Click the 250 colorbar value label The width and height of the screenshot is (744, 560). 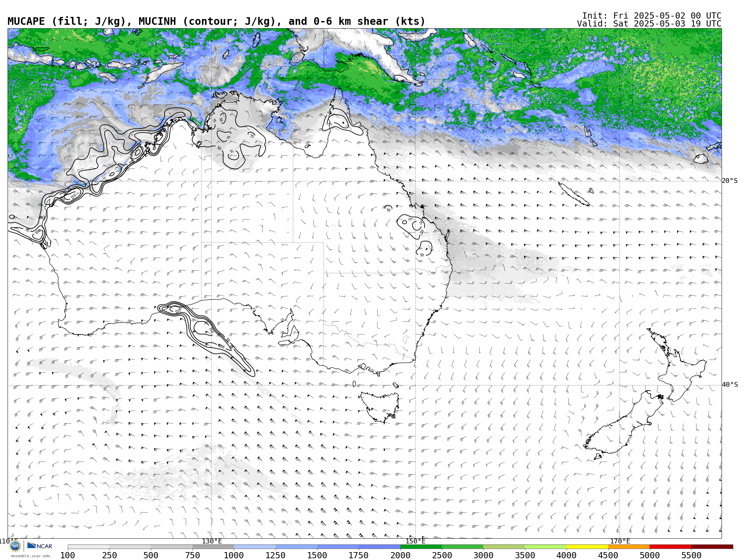pos(109,555)
